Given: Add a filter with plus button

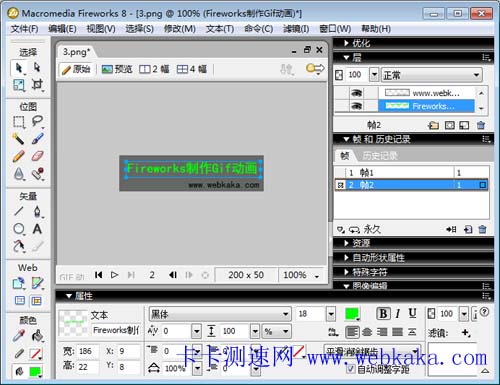Looking at the screenshot, I should pos(466,332).
